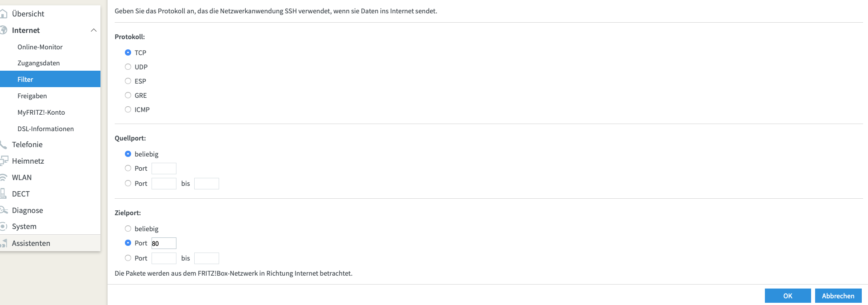Click the DECT handset icon
The width and height of the screenshot is (868, 305).
[x=3, y=193]
